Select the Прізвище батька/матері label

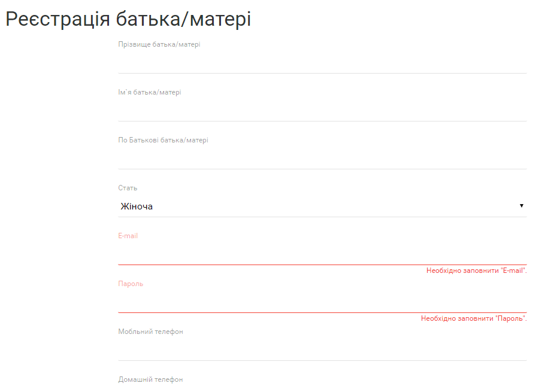click(x=159, y=44)
